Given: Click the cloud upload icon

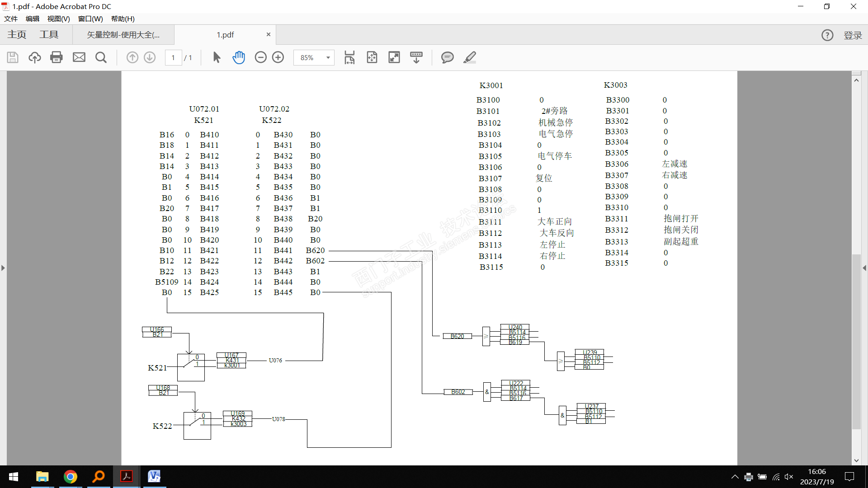Looking at the screenshot, I should tap(35, 57).
